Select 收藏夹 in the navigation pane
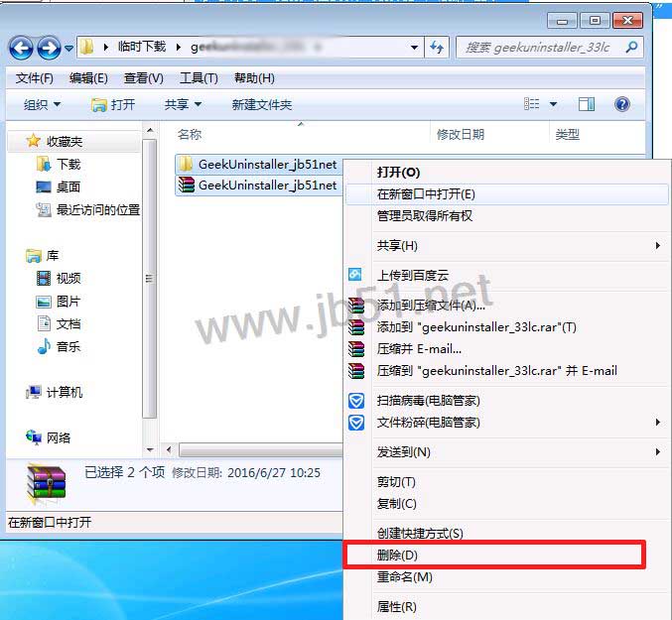The width and height of the screenshot is (672, 620). [x=65, y=141]
